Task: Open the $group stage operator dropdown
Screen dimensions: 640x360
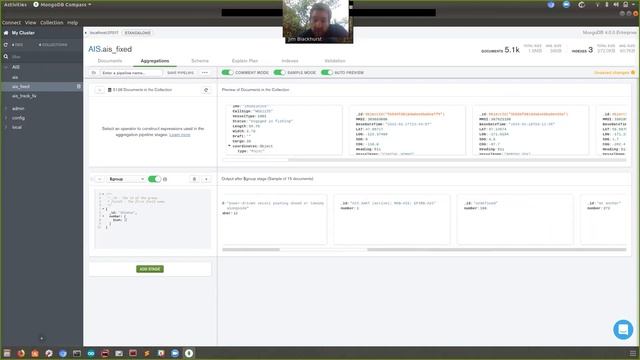Action: pos(126,179)
